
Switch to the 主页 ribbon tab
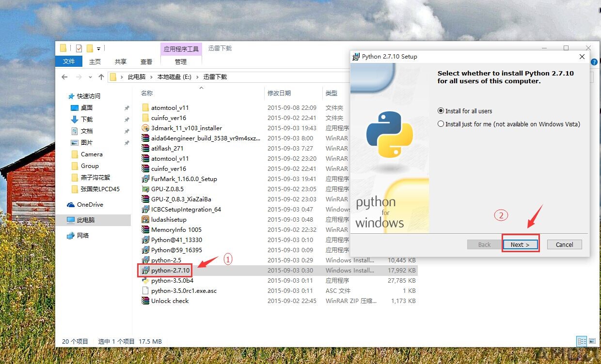95,61
